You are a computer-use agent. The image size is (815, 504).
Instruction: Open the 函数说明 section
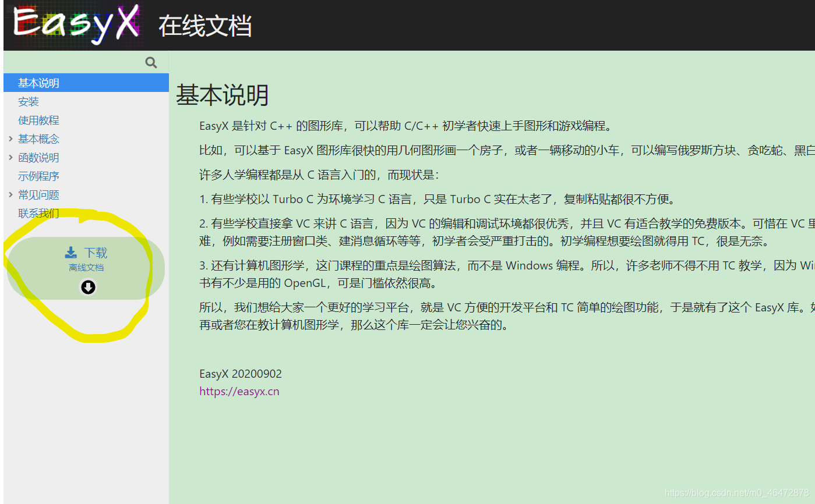pos(38,158)
